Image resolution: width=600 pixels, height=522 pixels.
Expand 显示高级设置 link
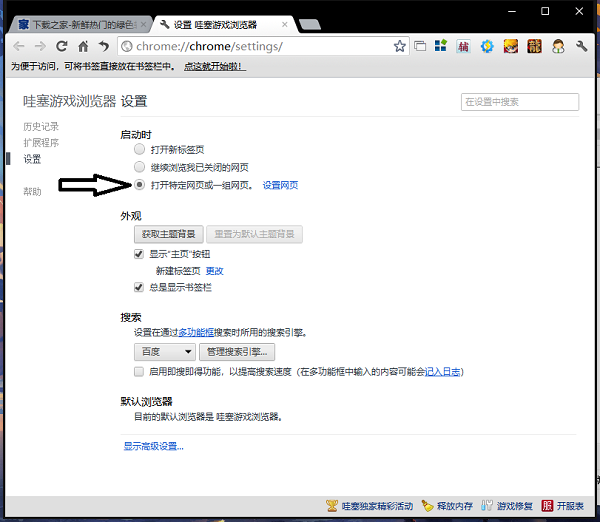[x=153, y=446]
